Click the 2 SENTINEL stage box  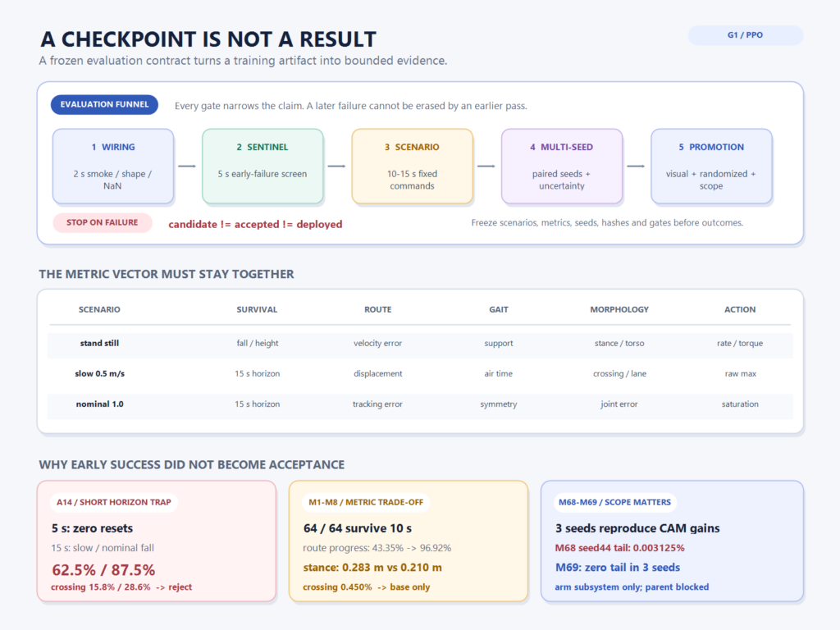[262, 166]
